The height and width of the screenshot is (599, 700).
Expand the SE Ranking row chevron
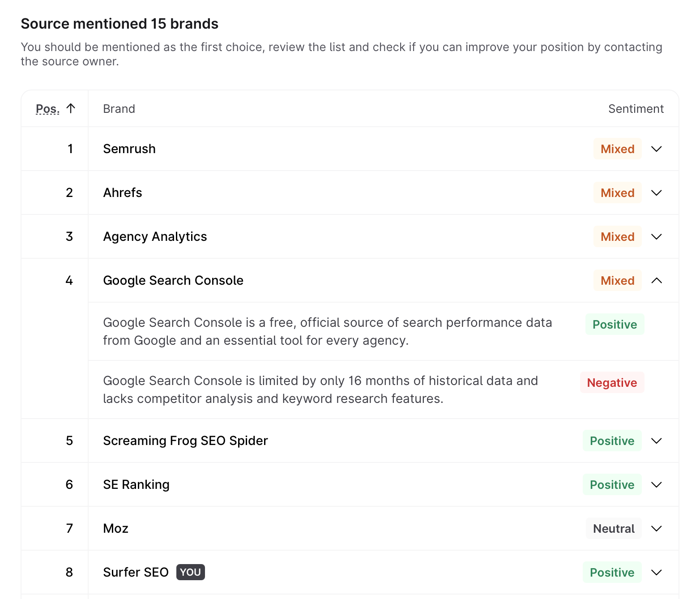[656, 484]
